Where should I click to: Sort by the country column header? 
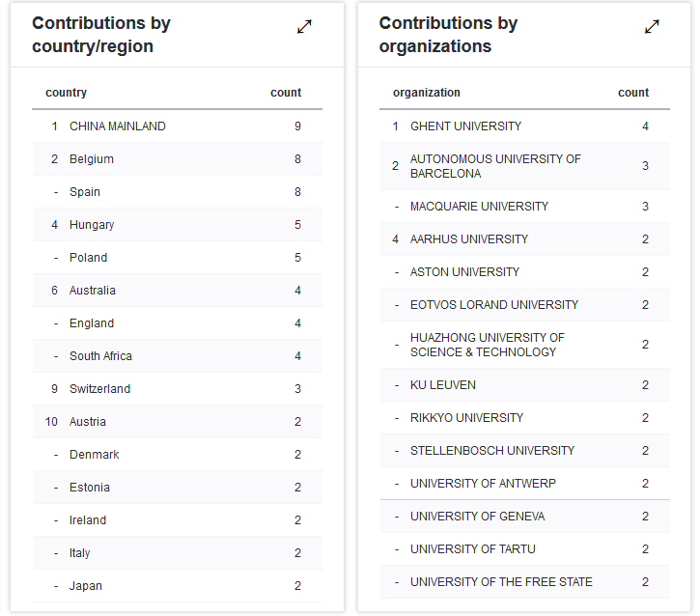[67, 93]
